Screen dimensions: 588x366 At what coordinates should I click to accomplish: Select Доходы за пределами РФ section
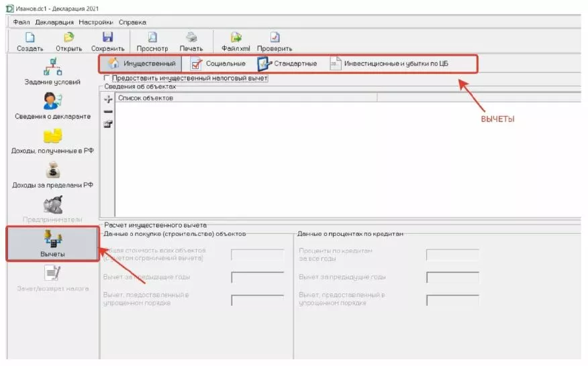[52, 175]
